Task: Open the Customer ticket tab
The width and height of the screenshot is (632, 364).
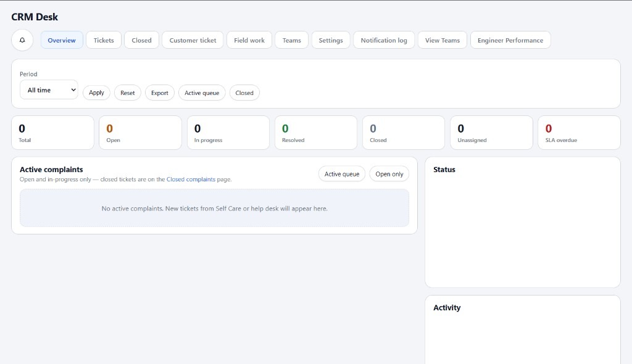Action: pos(193,40)
